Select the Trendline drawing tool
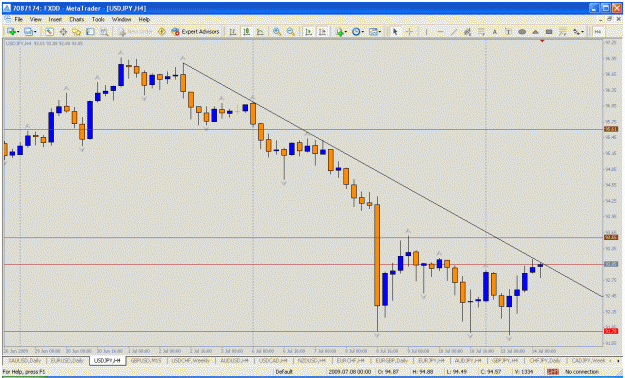This screenshot has height=378, width=625. [454, 32]
